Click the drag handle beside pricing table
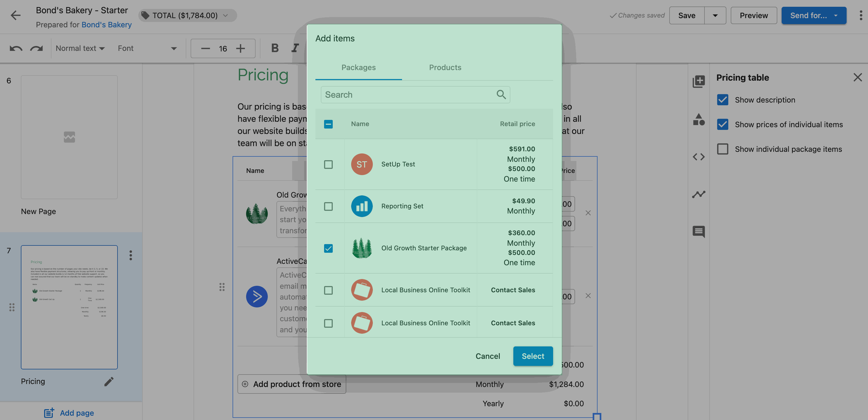The height and width of the screenshot is (420, 868). pos(222,287)
